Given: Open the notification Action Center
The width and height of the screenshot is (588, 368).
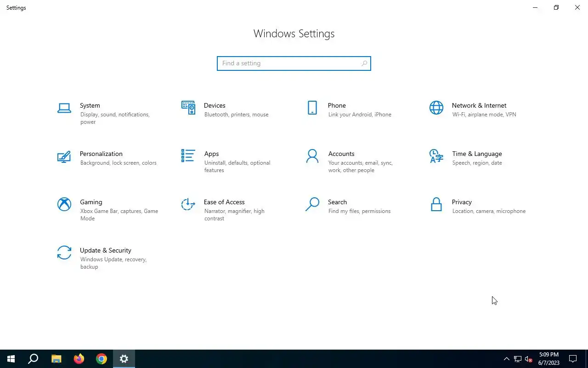Looking at the screenshot, I should [573, 359].
